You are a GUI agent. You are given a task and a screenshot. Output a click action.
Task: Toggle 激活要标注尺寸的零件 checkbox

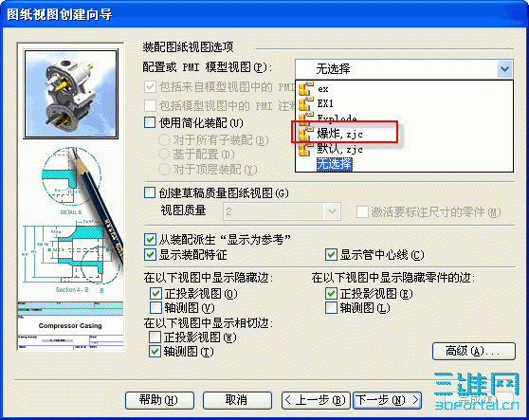point(362,212)
